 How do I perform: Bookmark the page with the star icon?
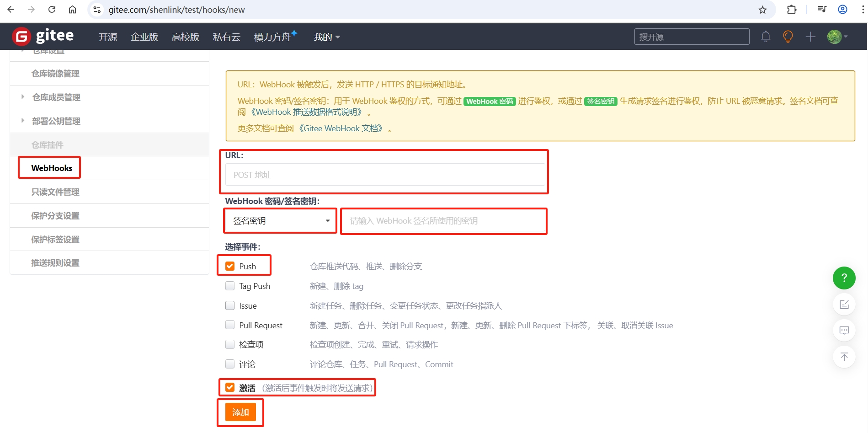point(762,9)
